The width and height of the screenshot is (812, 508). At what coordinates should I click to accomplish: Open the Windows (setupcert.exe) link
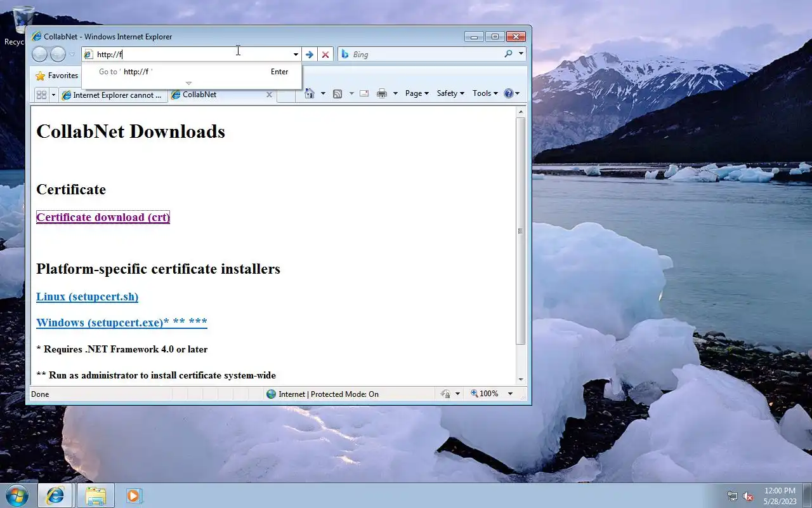tap(122, 323)
